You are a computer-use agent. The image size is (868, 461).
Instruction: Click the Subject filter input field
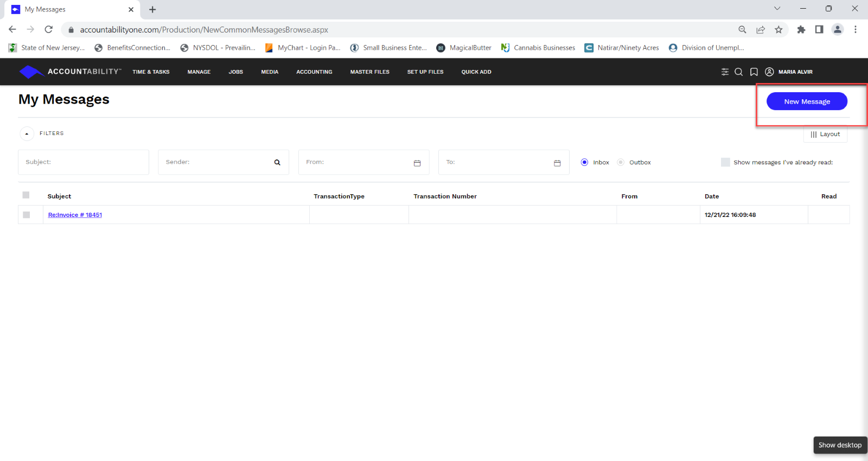(84, 162)
